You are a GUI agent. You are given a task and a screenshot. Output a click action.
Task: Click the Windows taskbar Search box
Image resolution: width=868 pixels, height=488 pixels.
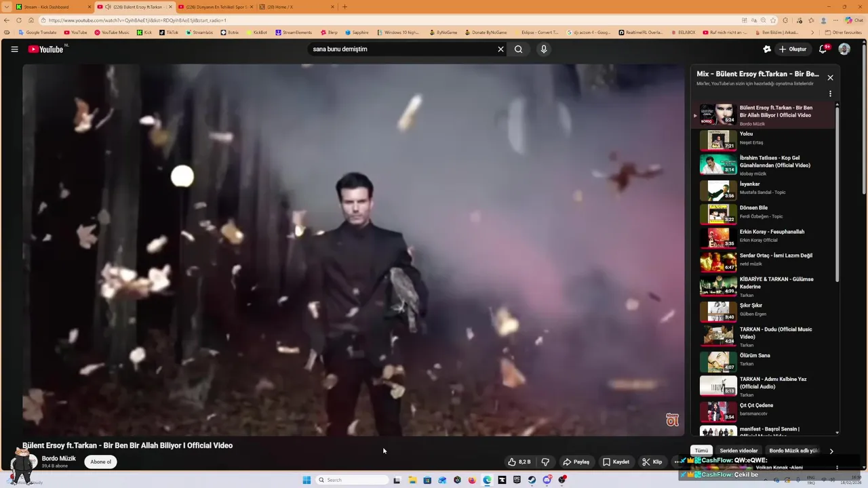[351, 480]
